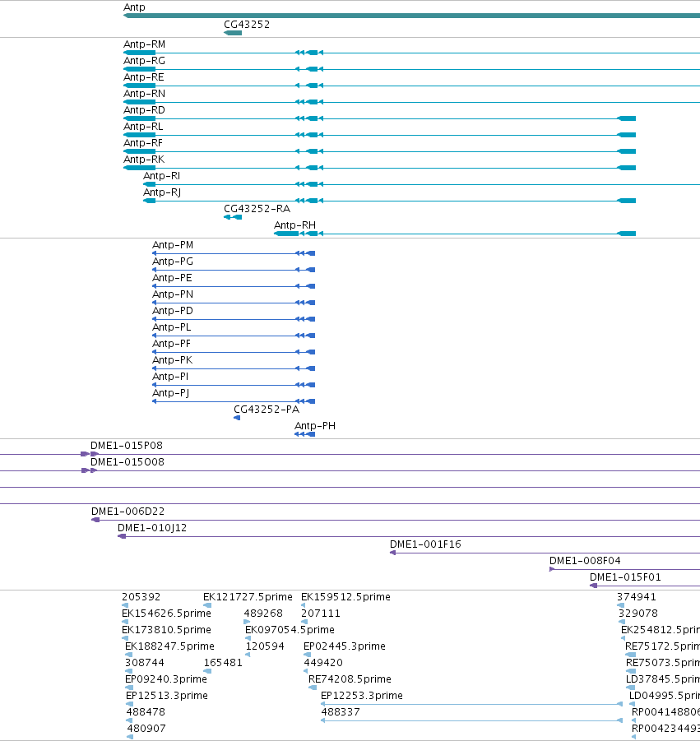
Task: Click the Antp-PI protein label
Action: pyautogui.click(x=170, y=377)
